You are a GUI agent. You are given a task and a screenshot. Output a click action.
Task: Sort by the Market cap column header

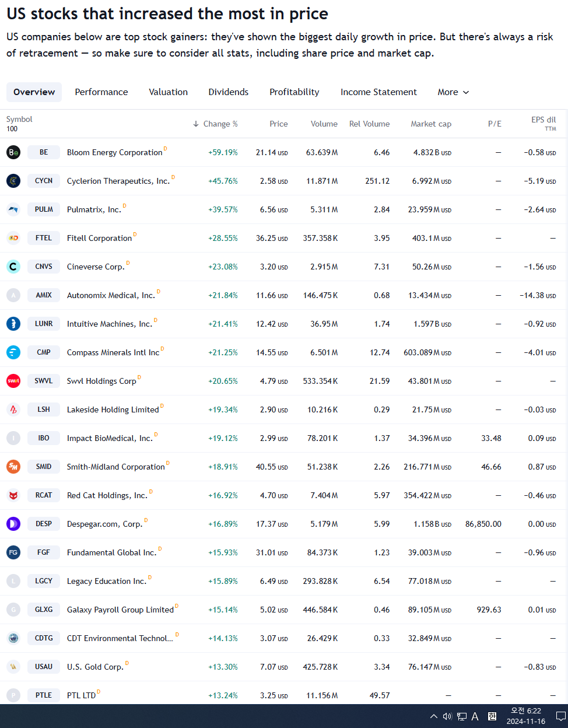click(x=431, y=124)
